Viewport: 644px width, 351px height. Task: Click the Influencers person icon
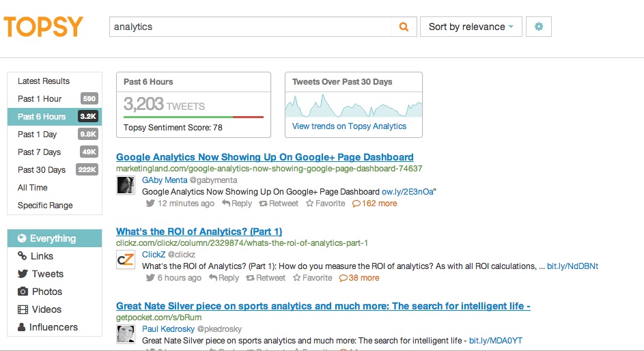coord(21,327)
